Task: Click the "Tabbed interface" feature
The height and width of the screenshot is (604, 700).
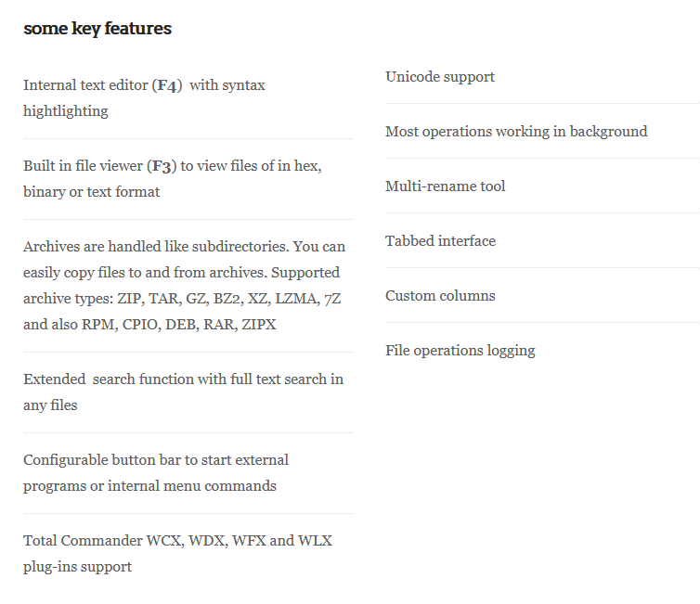Action: tap(441, 241)
